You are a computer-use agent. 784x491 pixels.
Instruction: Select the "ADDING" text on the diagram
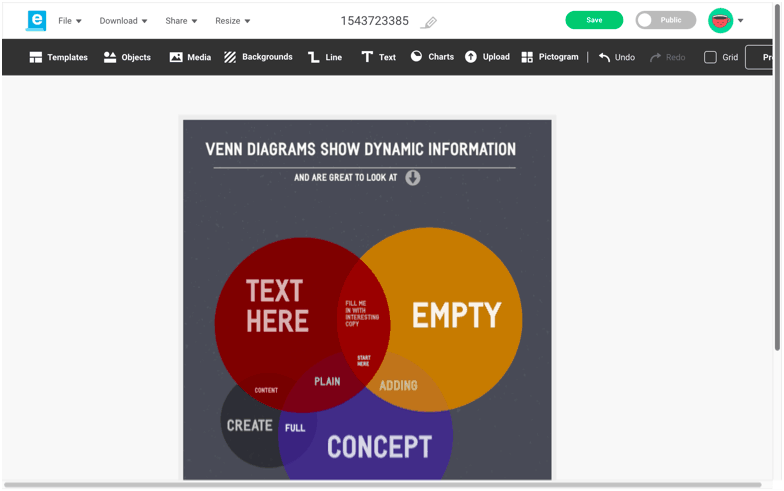tap(398, 386)
